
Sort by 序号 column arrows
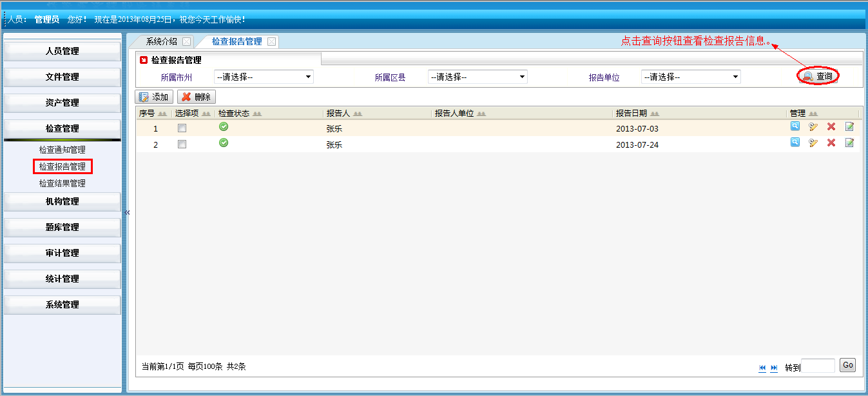click(162, 114)
